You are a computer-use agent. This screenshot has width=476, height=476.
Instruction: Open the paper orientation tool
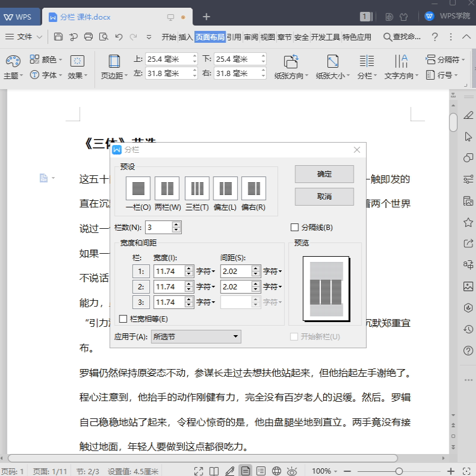pyautogui.click(x=291, y=67)
